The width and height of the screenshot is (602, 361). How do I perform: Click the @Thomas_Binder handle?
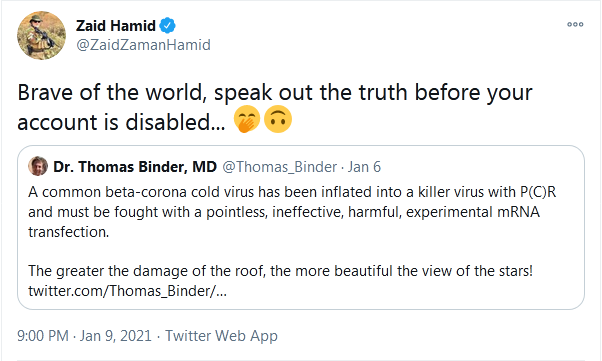pyautogui.click(x=280, y=167)
